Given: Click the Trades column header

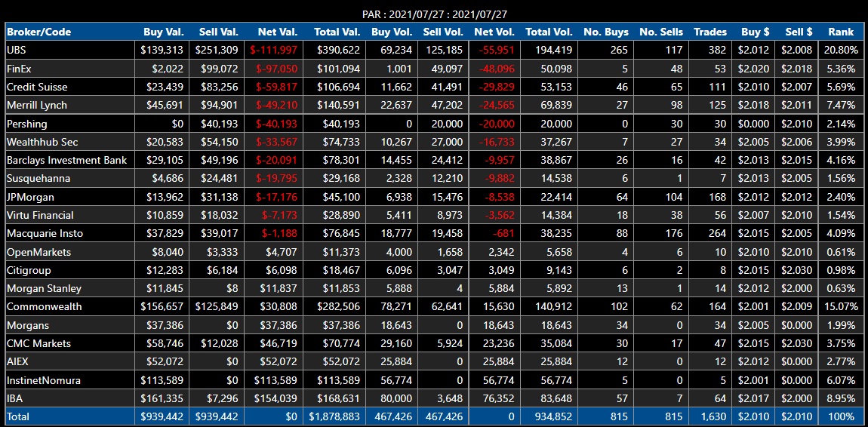Looking at the screenshot, I should click(x=709, y=32).
